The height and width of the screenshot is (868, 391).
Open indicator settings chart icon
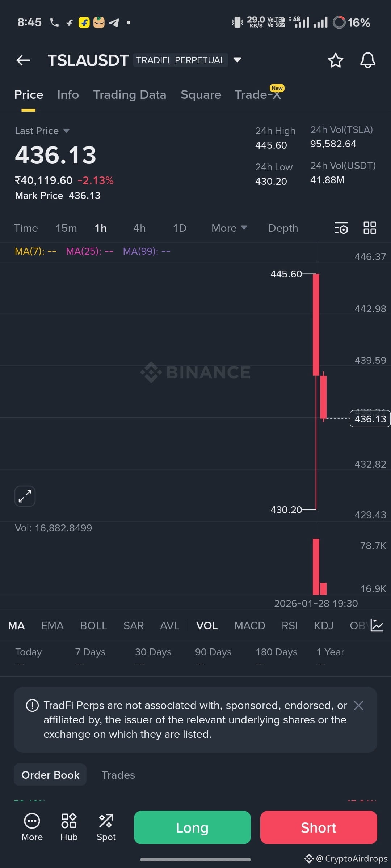[377, 625]
